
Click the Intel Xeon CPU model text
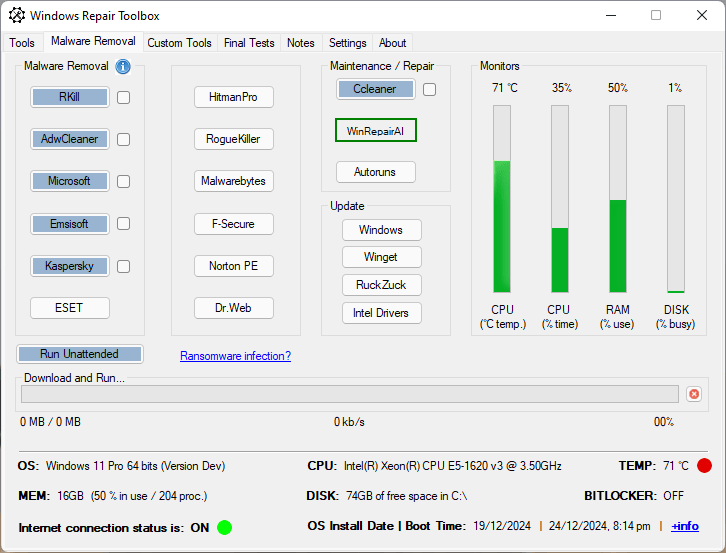(x=452, y=466)
